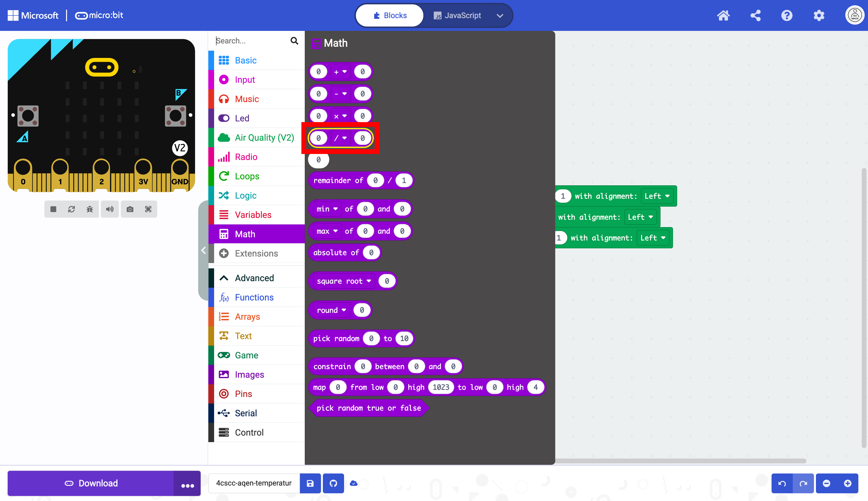Switch to the Blocks editor

390,15
